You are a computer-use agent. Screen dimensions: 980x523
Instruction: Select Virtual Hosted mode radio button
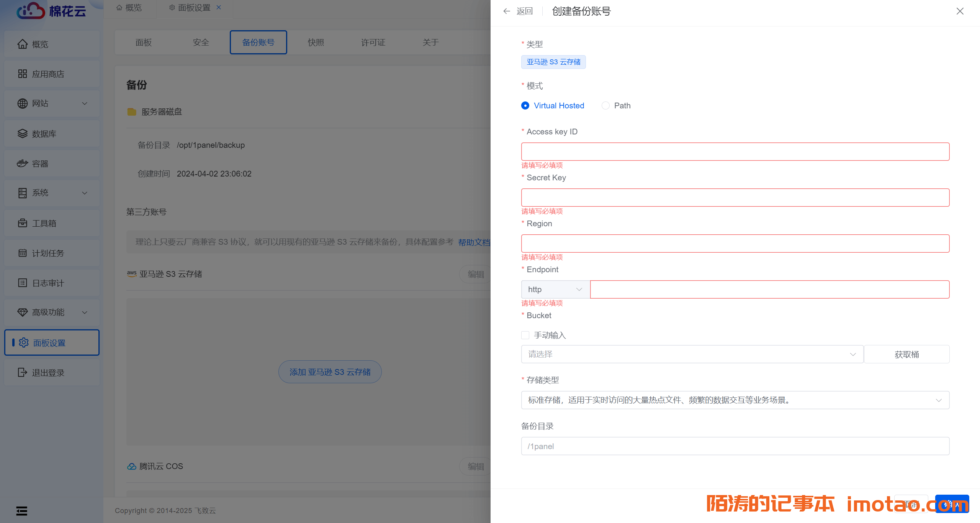coord(525,106)
